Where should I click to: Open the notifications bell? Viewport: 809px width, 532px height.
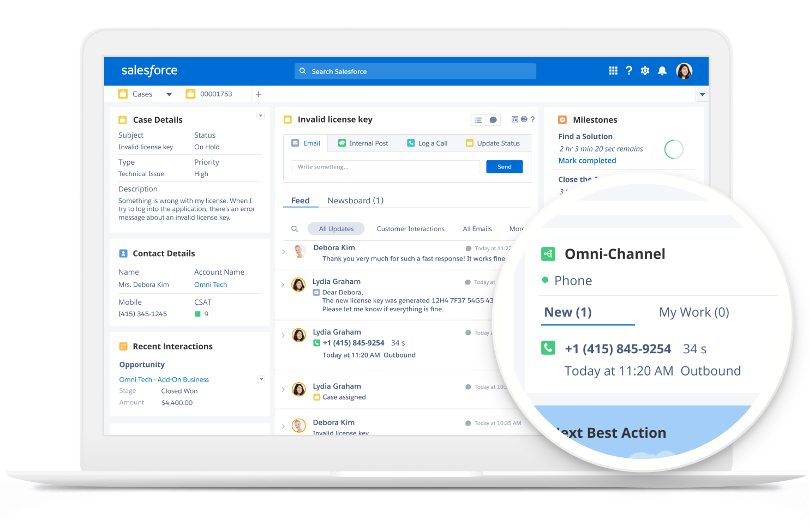[662, 71]
